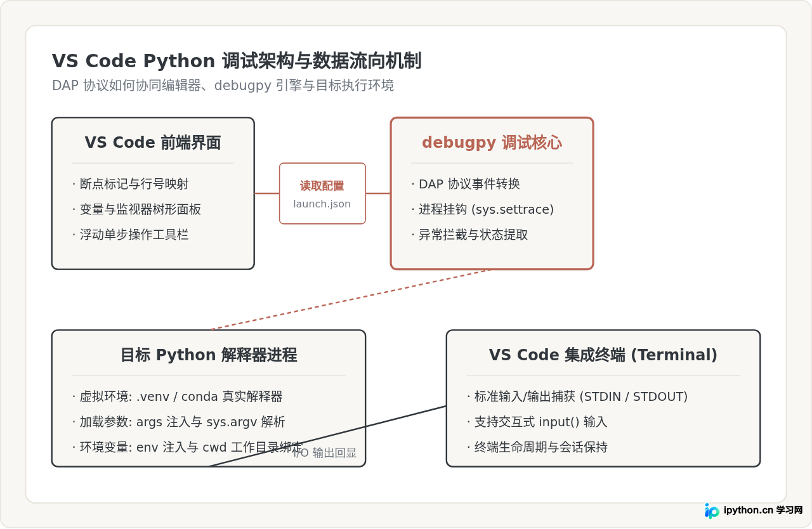This screenshot has width=812, height=529.
Task: Click the "环境变量: env 注入" bullet line
Action: 187,447
